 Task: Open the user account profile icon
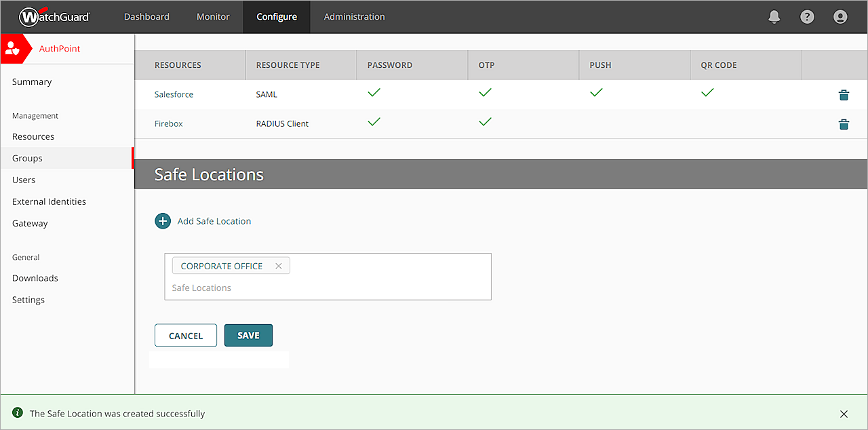(840, 17)
